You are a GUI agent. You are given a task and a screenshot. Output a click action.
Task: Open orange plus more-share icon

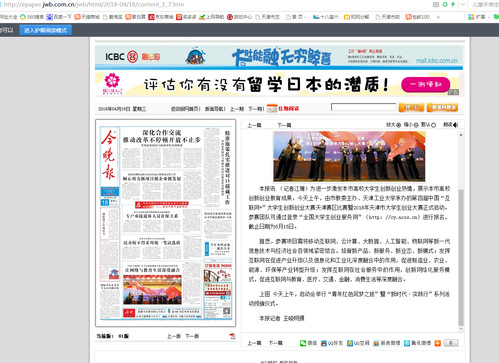438,343
